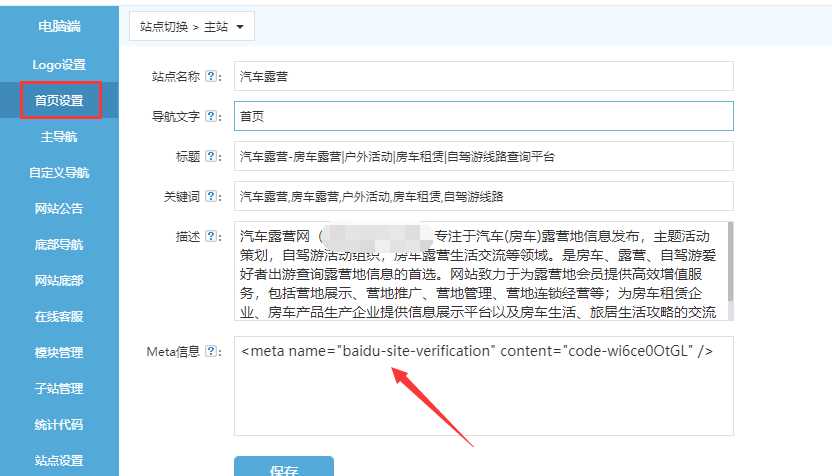Click the 保存 button

[x=284, y=468]
